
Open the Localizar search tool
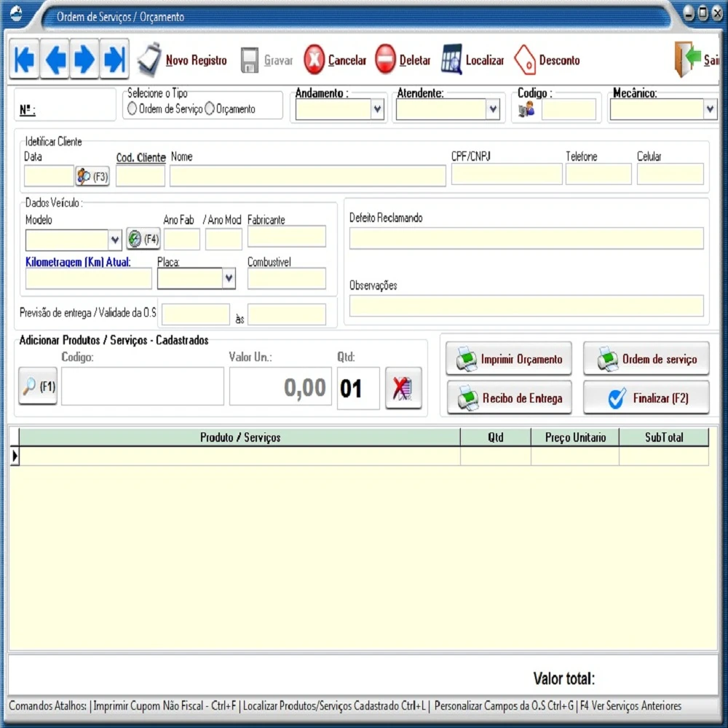point(472,60)
